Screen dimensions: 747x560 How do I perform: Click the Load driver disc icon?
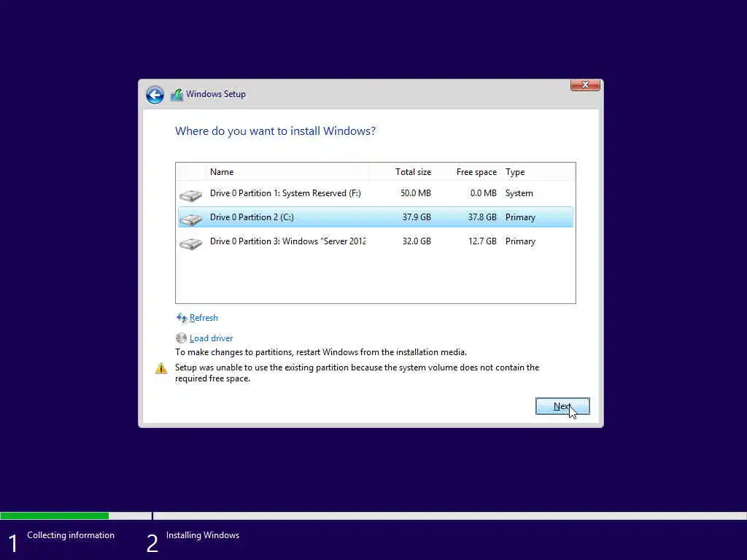[181, 338]
